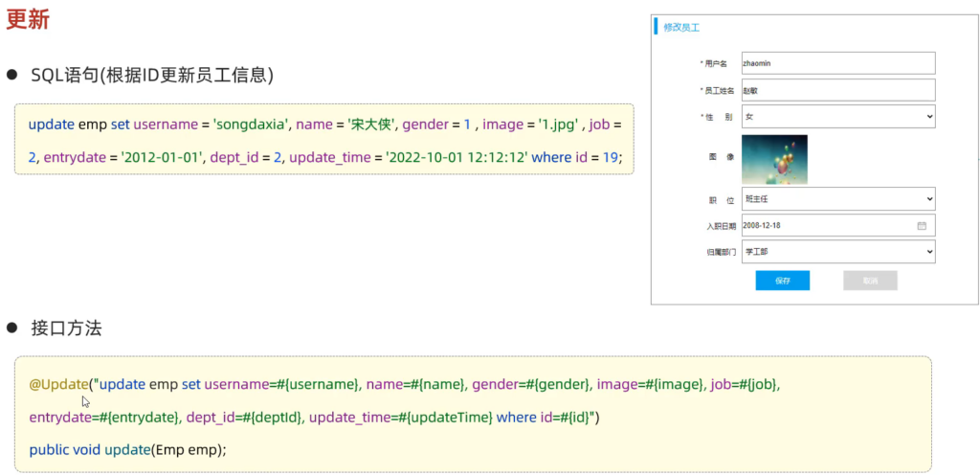Screen dimensions: 980x475
Task: Click the gray 取消 cancel button
Action: click(x=870, y=281)
